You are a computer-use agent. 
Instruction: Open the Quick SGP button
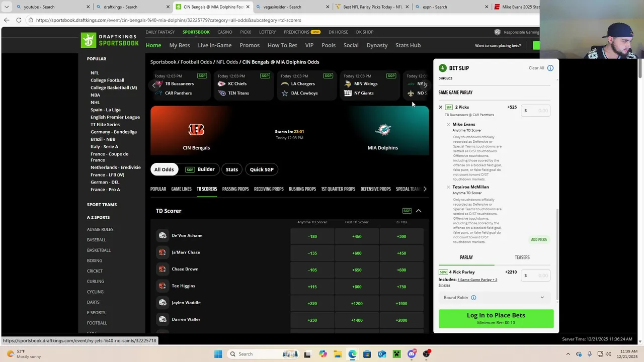[x=262, y=169]
